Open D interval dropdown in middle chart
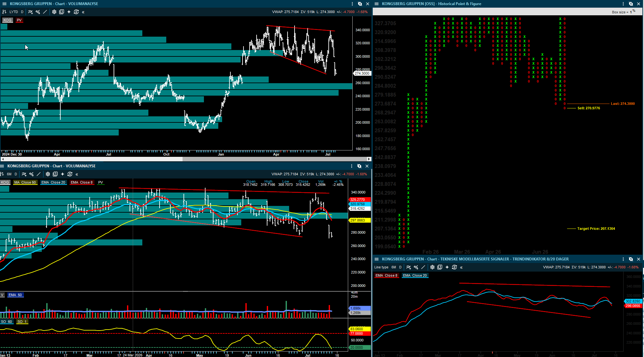Screen dimensions: 644x357 16,174
